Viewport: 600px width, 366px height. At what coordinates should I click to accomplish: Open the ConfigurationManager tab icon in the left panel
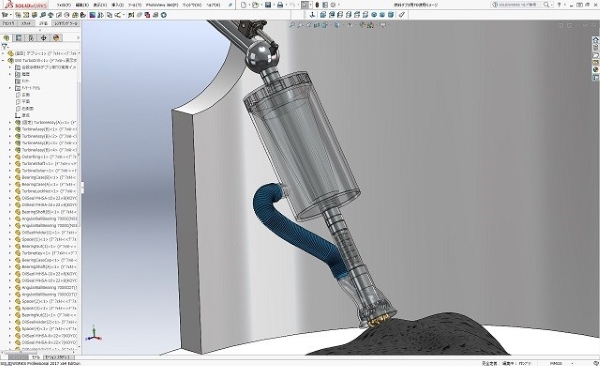31,38
